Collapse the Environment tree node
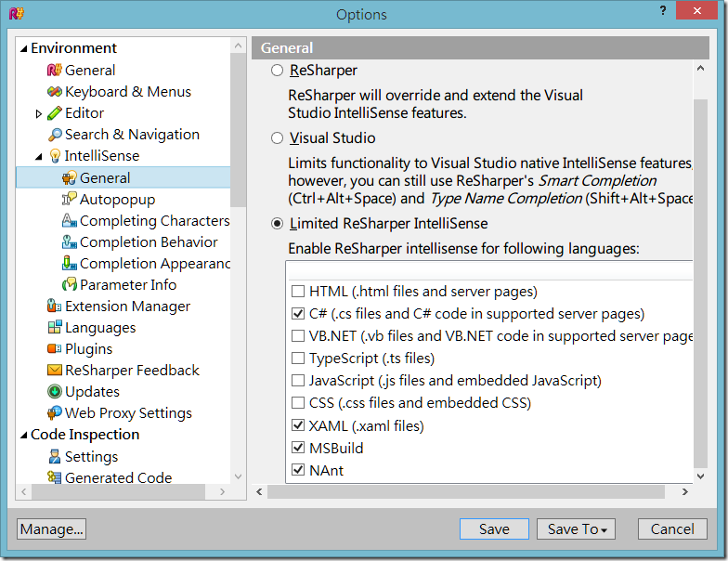 [24, 48]
